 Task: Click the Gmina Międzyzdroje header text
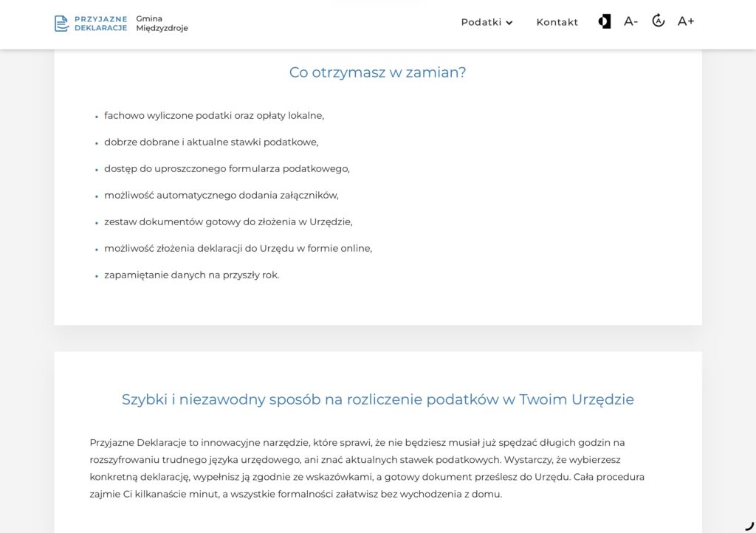tap(162, 23)
